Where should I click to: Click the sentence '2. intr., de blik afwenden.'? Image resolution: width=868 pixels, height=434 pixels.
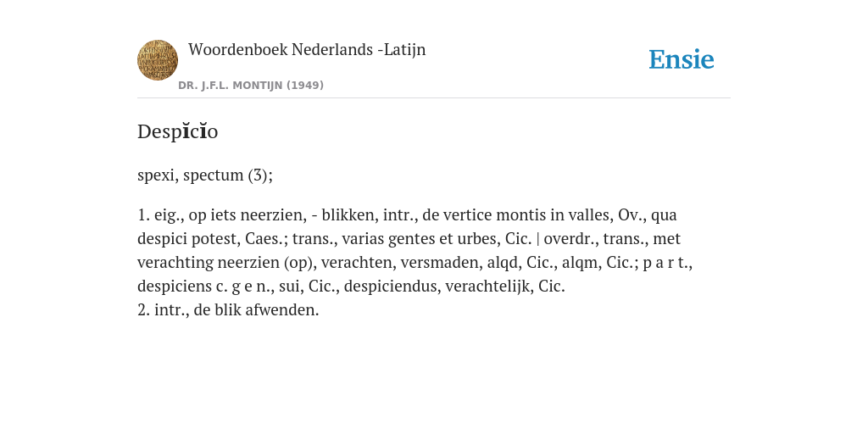tap(228, 310)
